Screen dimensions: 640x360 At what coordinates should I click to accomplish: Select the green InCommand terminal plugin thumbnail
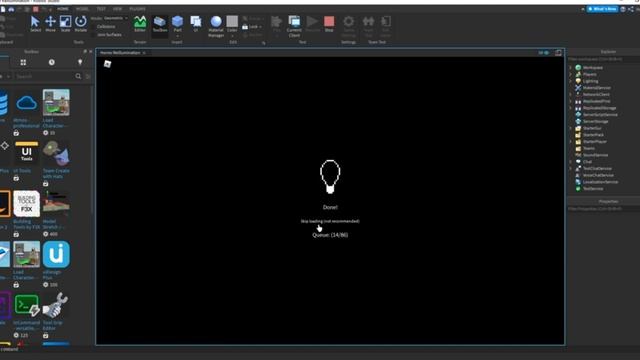(27, 305)
